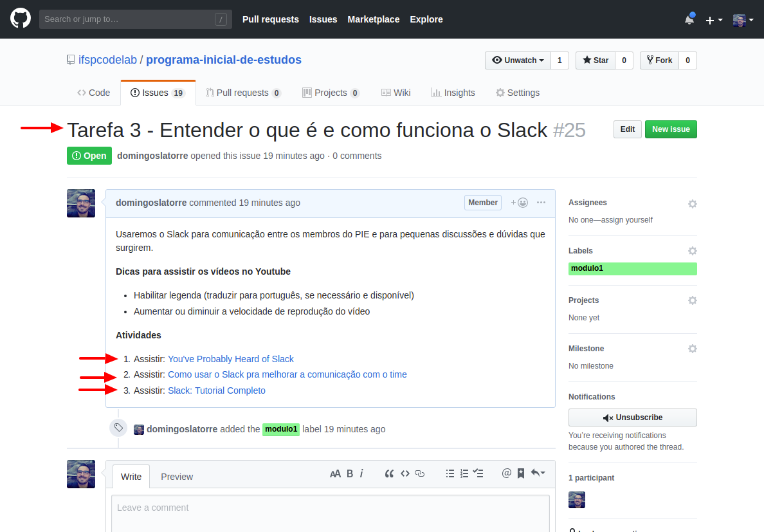The height and width of the screenshot is (532, 764).
Task: Focus the Search or jump to field
Action: [x=136, y=19]
